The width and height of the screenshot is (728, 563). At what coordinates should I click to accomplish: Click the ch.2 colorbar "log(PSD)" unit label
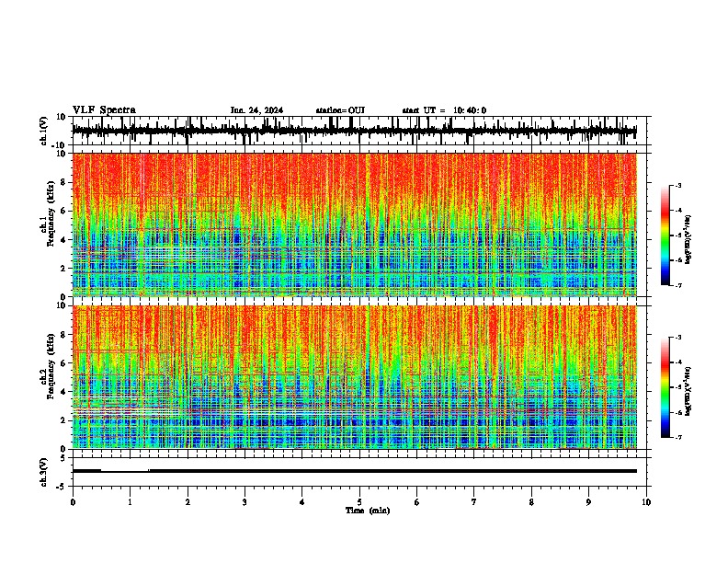pos(688,391)
